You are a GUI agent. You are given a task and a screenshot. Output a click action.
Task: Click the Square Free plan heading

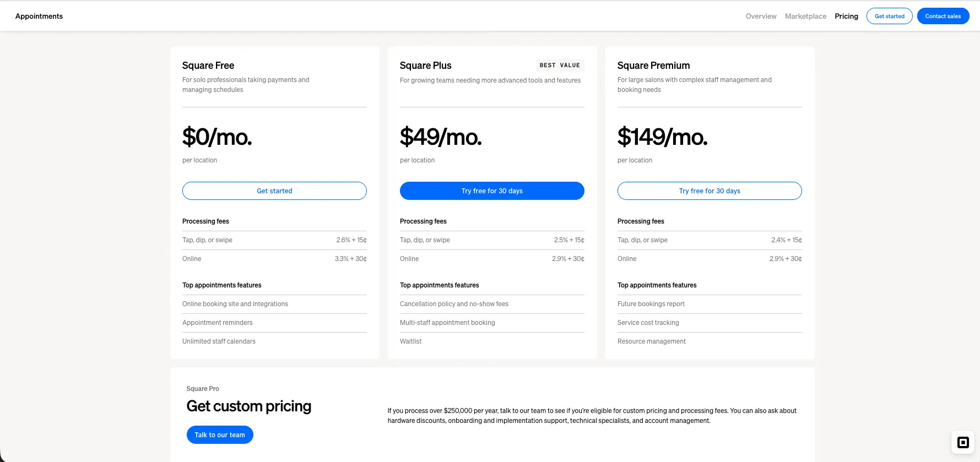tap(208, 66)
